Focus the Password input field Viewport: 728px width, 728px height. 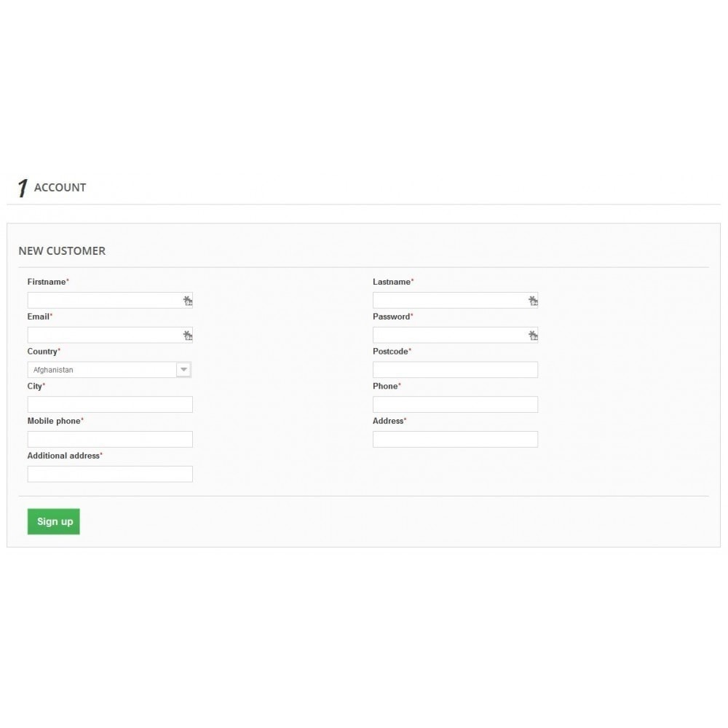pyautogui.click(x=456, y=335)
